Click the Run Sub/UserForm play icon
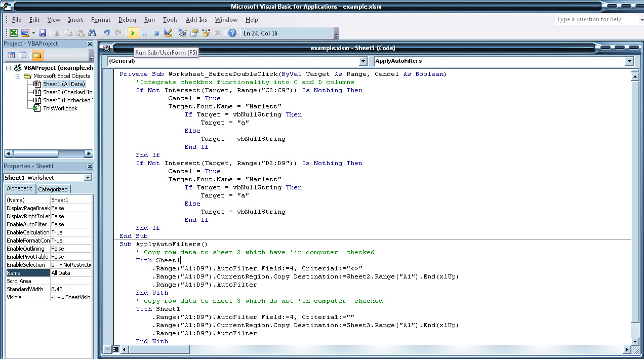 (x=133, y=33)
